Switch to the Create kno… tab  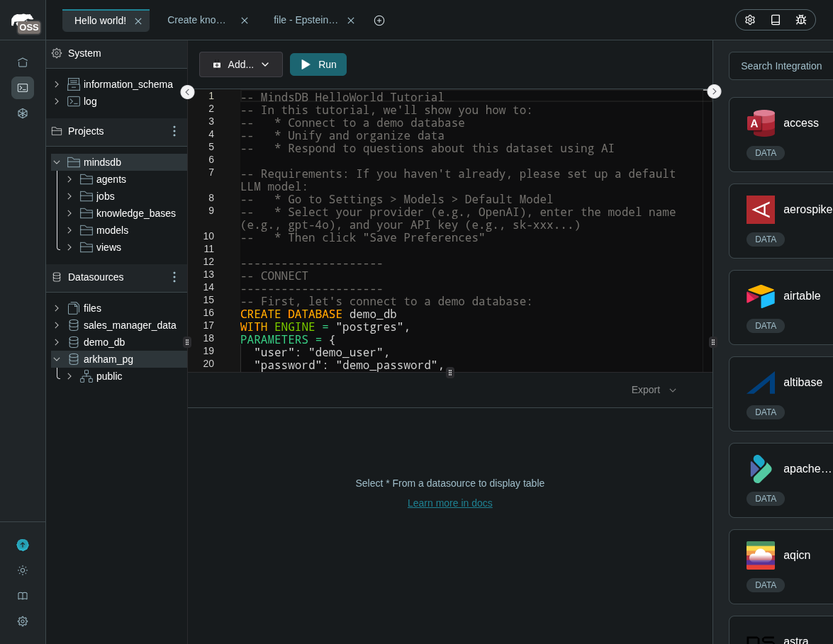tap(196, 20)
